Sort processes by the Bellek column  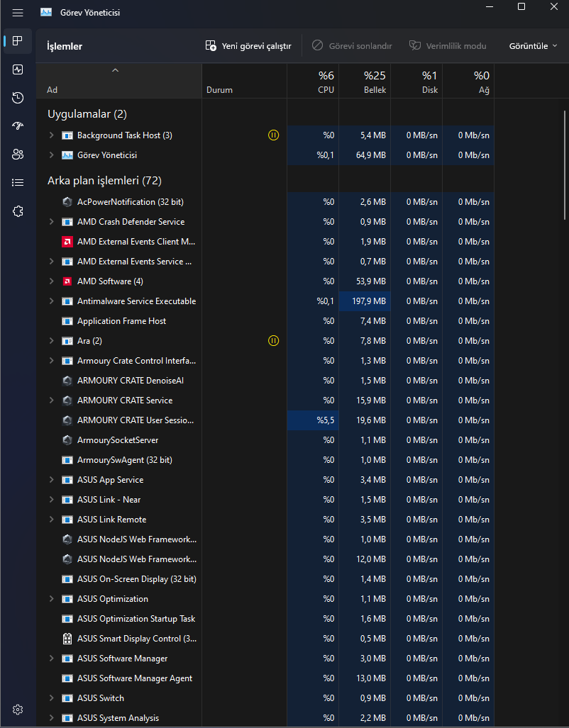click(365, 81)
